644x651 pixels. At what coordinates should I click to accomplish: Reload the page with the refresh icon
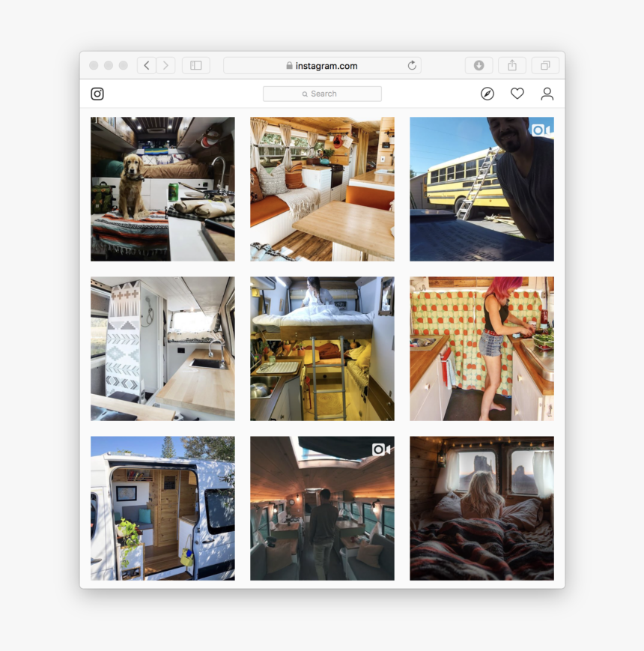point(412,66)
